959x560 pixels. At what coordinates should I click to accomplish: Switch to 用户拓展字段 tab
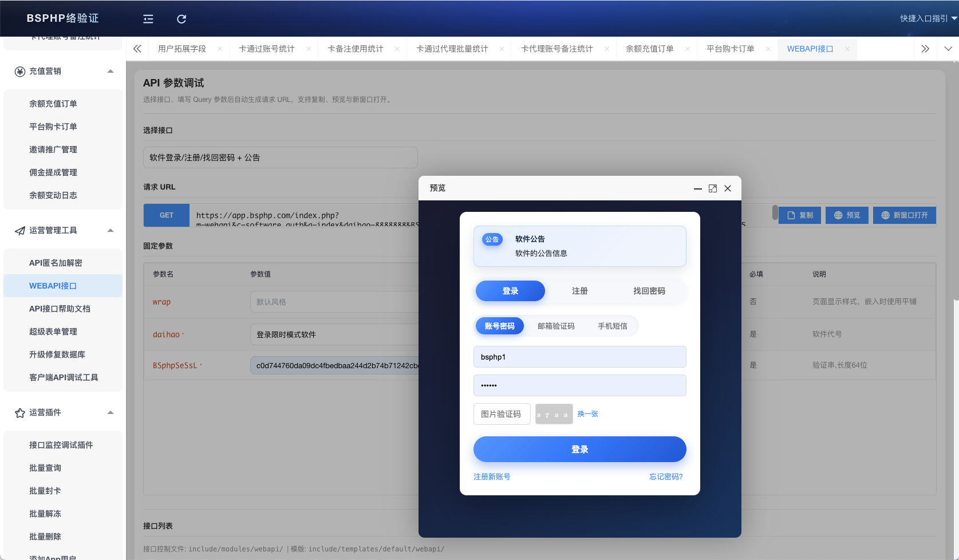[x=182, y=49]
